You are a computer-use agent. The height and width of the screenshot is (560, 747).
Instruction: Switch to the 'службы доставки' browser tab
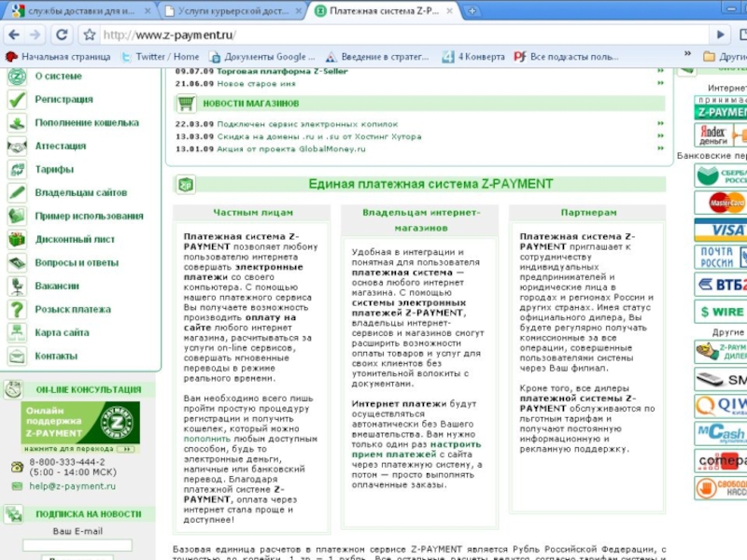coord(81,10)
